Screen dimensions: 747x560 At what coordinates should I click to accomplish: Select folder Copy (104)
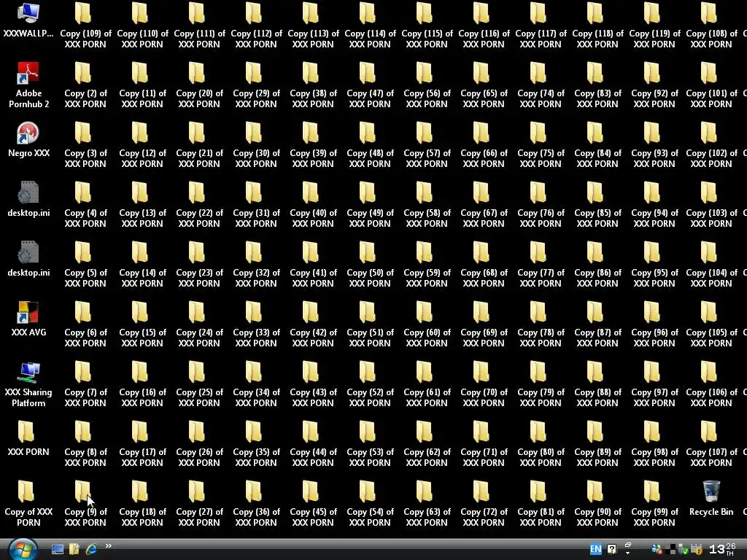711,265
